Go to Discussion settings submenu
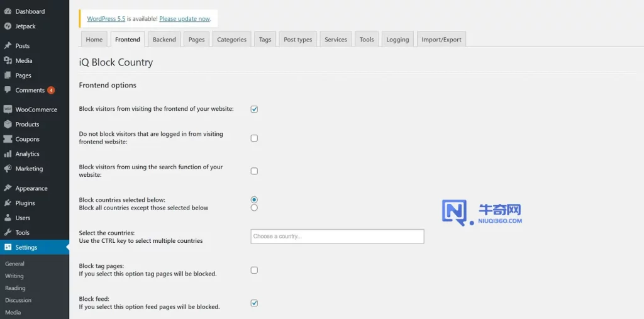 point(18,300)
